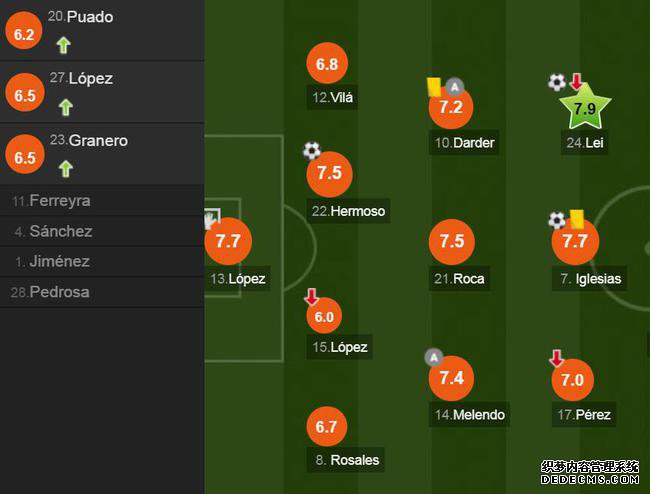Click the red substituted-off arrow above Pérez
This screenshot has width=650, height=494.
pyautogui.click(x=556, y=358)
